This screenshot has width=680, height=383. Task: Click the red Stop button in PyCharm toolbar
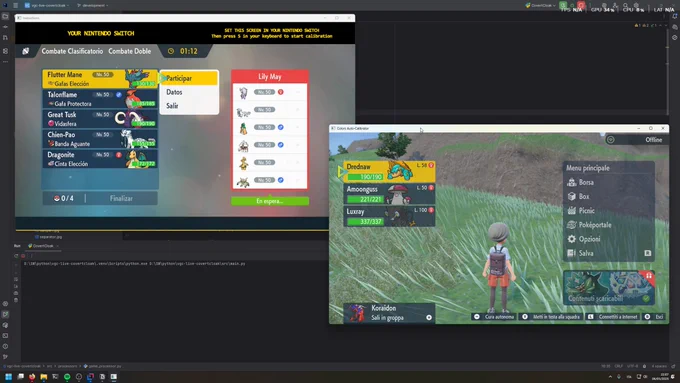581,5
